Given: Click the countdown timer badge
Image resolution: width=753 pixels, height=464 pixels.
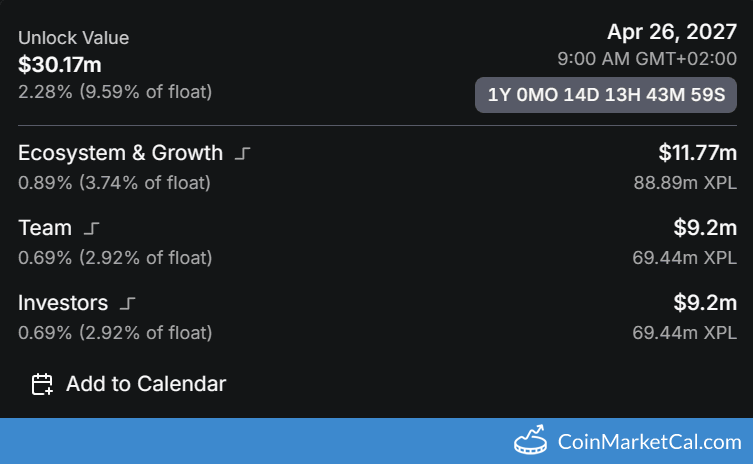Looking at the screenshot, I should [x=605, y=96].
